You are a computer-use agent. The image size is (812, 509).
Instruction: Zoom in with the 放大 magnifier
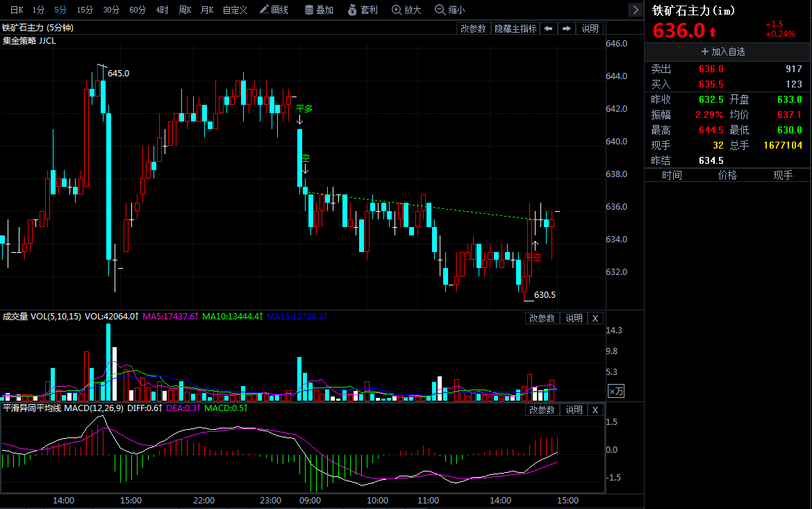pyautogui.click(x=406, y=10)
